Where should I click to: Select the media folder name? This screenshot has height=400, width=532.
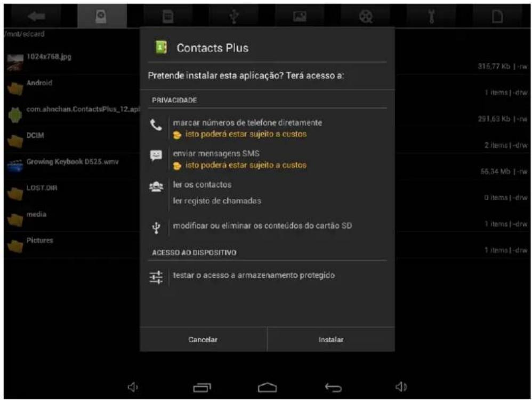[x=36, y=214]
